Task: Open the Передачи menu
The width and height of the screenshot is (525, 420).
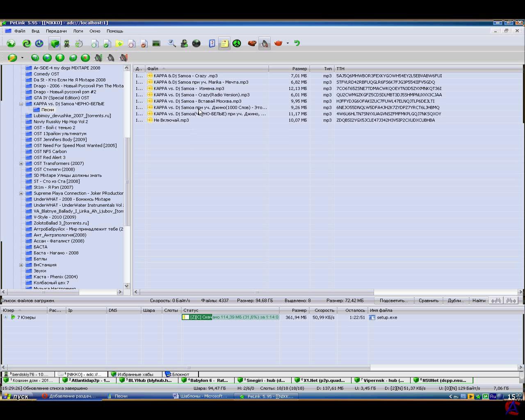Action: coord(56,31)
